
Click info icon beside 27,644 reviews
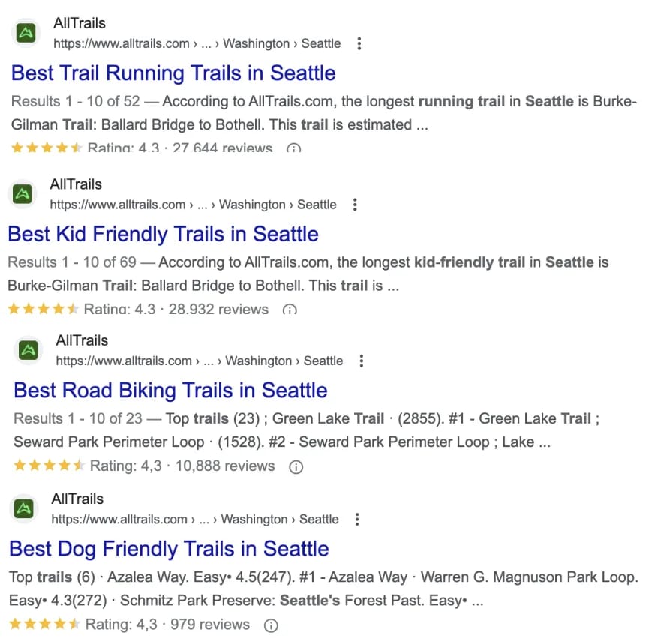294,148
